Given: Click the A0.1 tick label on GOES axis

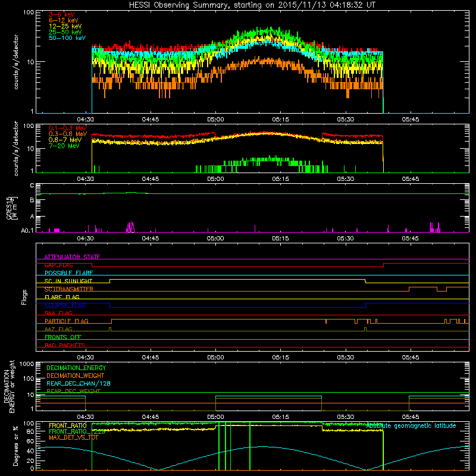Looking at the screenshot, I should pyautogui.click(x=27, y=231).
